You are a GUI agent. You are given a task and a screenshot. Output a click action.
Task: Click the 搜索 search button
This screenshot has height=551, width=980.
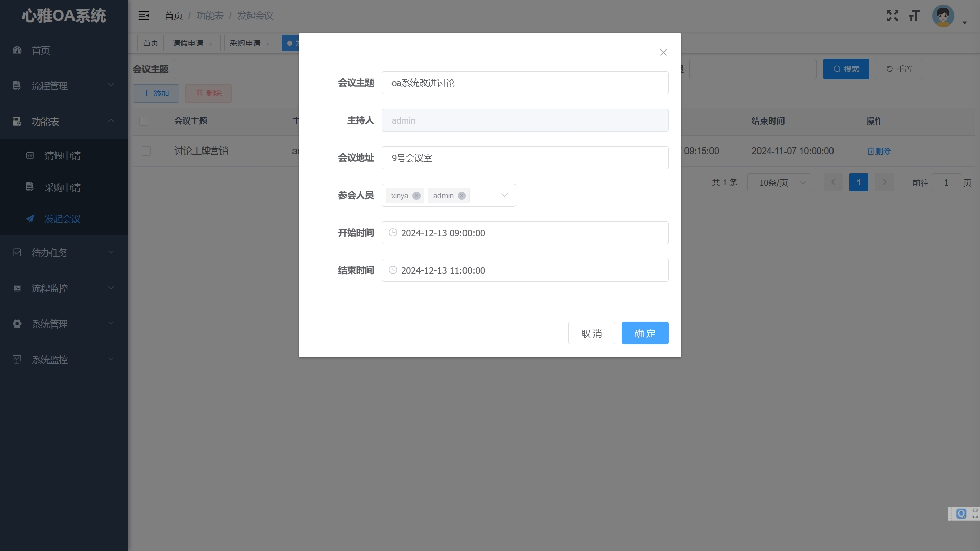[x=846, y=69]
